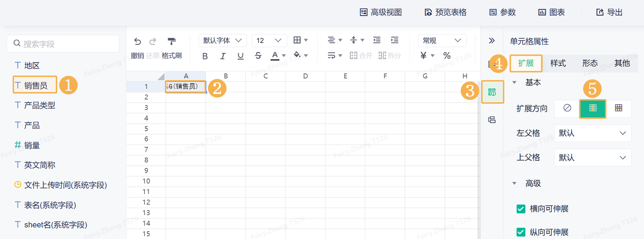Open the 上父格 dropdown

point(593,157)
